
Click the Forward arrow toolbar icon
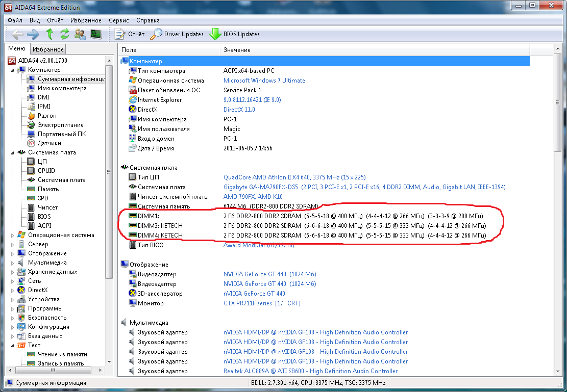pyautogui.click(x=33, y=34)
